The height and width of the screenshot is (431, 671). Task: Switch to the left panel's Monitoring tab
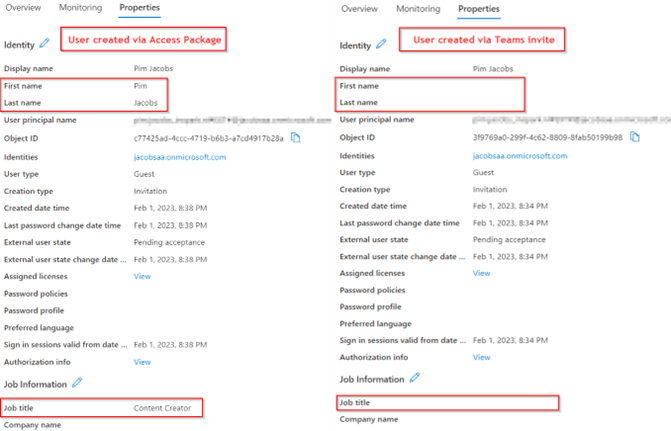(80, 8)
